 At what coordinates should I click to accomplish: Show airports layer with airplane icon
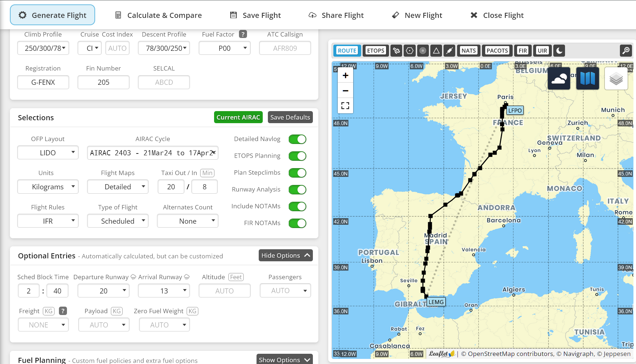396,50
